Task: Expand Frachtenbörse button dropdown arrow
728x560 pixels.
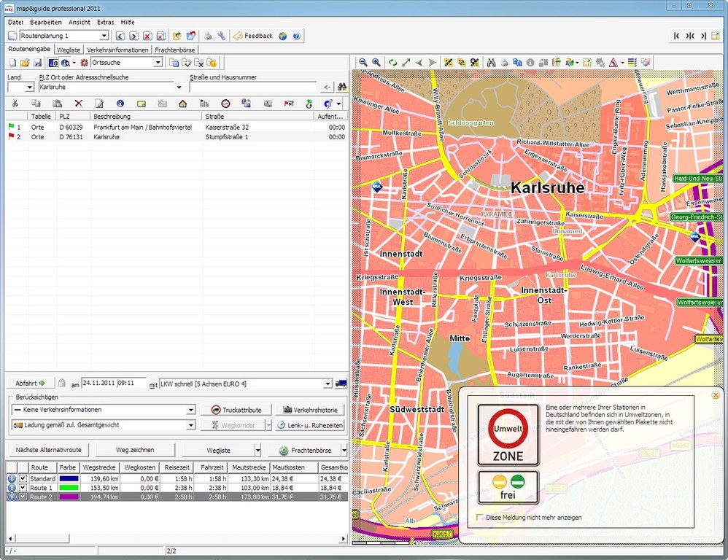Action: [x=344, y=450]
